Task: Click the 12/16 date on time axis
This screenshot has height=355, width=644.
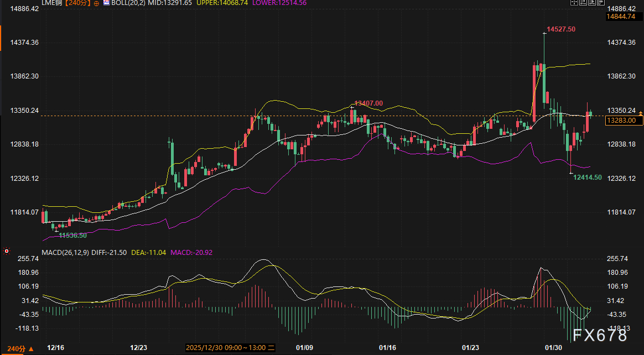Action: click(55, 348)
